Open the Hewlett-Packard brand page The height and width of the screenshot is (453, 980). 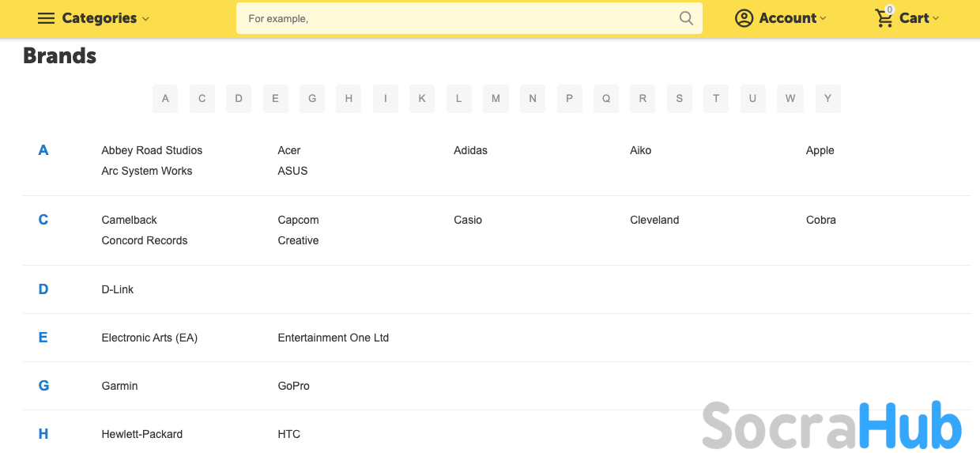coord(141,434)
